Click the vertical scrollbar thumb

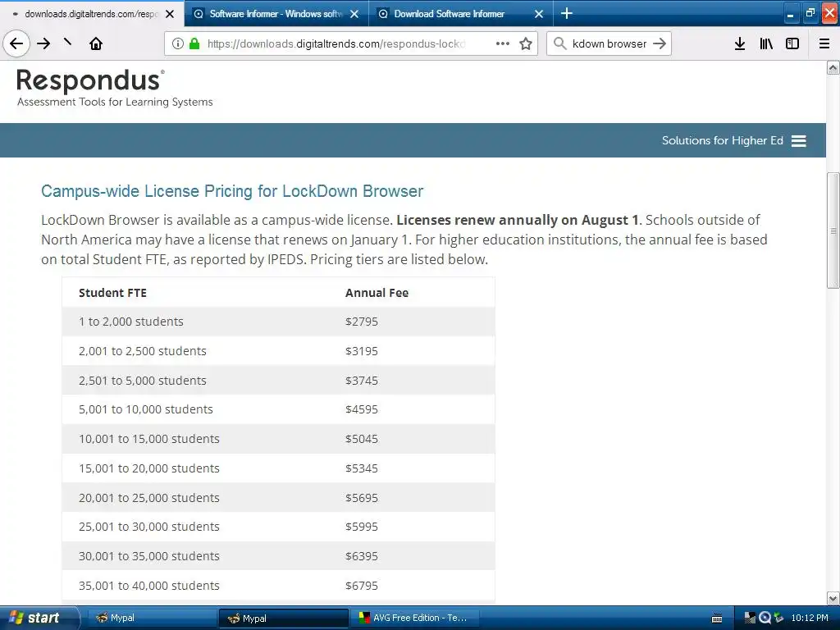point(833,231)
